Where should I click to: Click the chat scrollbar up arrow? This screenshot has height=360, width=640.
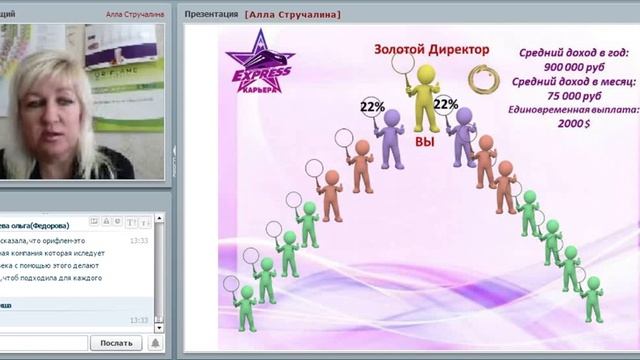coord(159,218)
